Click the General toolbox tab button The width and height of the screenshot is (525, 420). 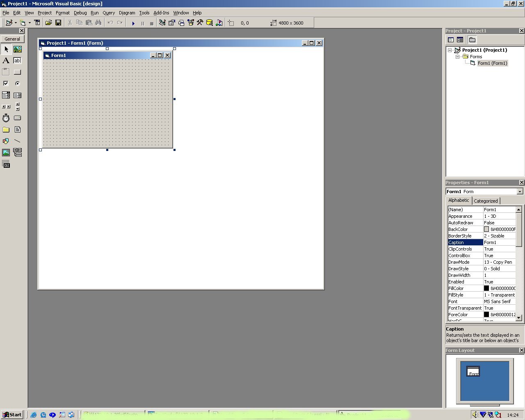click(x=12, y=39)
